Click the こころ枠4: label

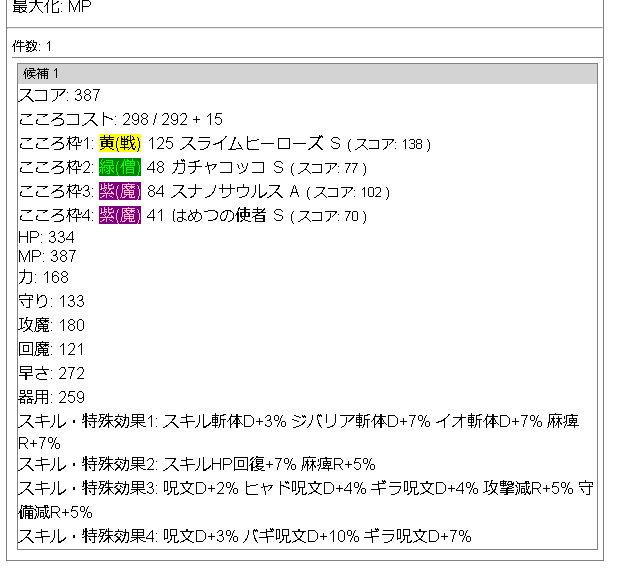(57, 216)
